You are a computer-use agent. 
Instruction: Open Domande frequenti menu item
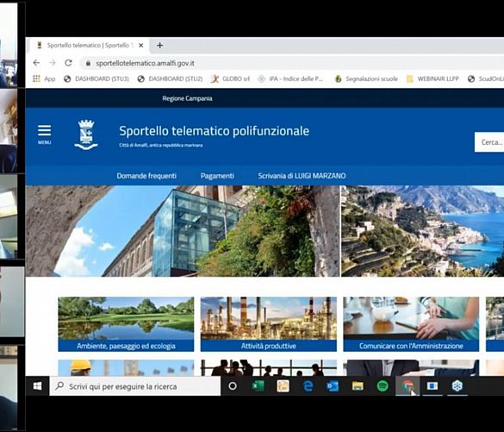146,176
